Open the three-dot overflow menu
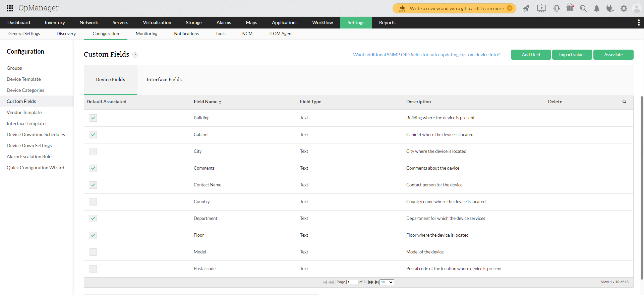This screenshot has width=644, height=295. point(639,22)
